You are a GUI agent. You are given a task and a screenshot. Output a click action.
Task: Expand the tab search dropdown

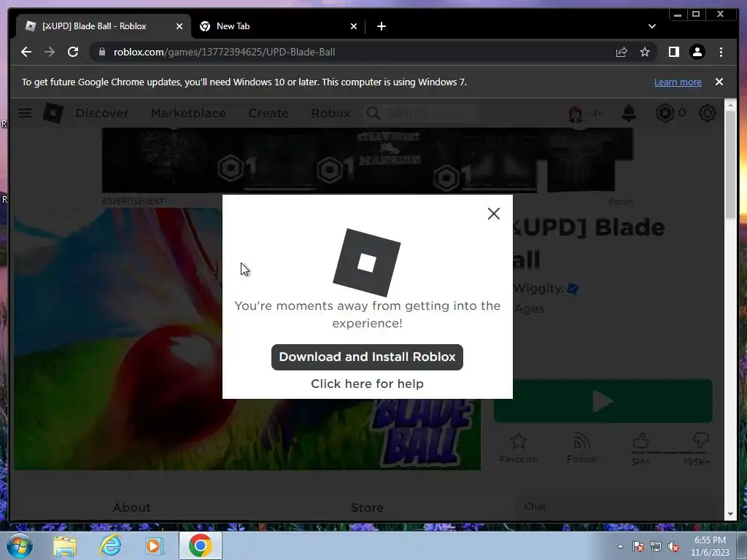pyautogui.click(x=651, y=26)
